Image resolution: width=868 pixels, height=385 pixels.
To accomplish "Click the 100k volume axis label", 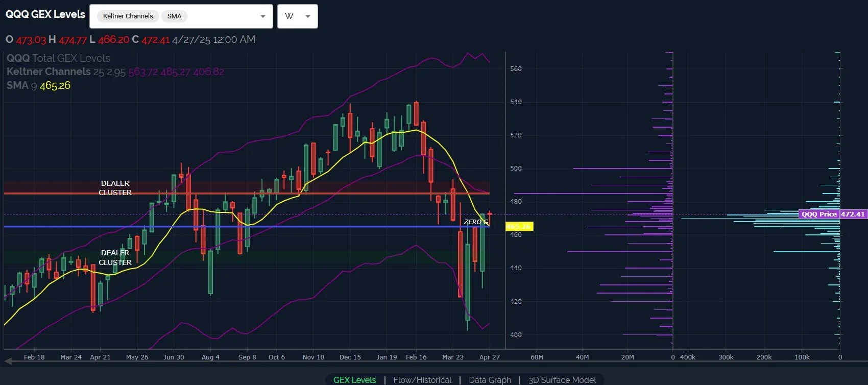I will 802,357.
